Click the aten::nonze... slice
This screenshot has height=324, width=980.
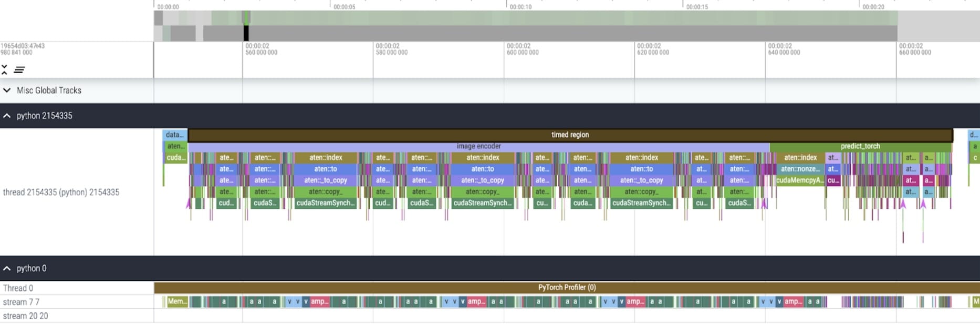800,169
